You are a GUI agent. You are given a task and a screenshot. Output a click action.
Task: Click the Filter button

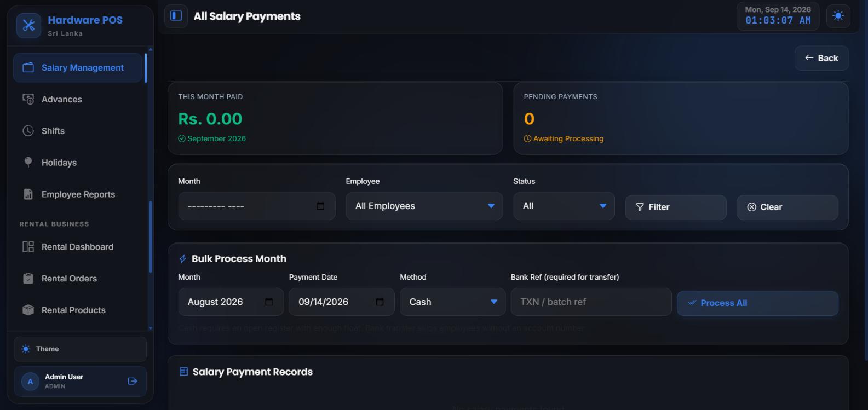(x=676, y=207)
